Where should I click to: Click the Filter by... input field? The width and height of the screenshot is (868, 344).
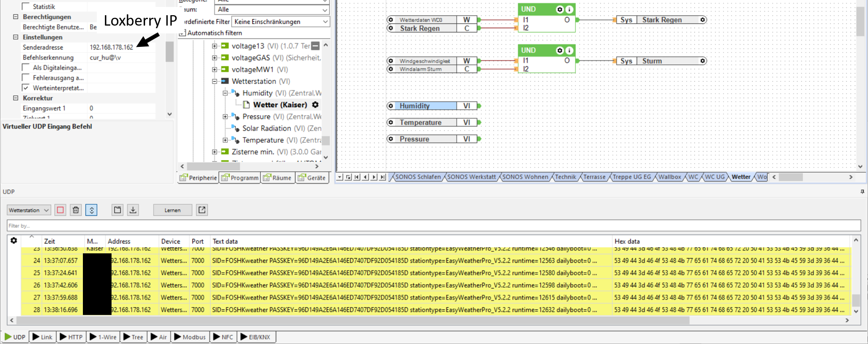pos(434,226)
